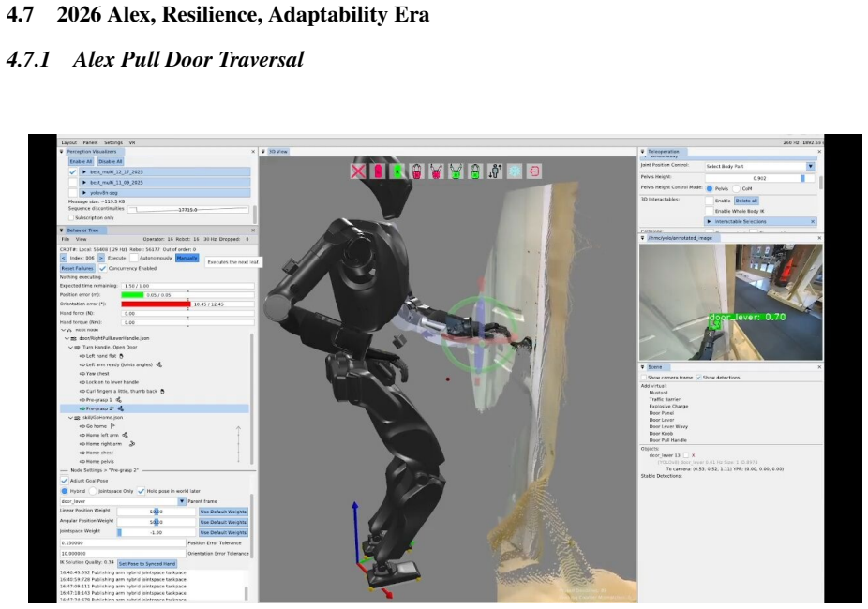868x609 pixels.
Task: Expand best_multi_12_17_2025 entry
Action: coord(84,172)
